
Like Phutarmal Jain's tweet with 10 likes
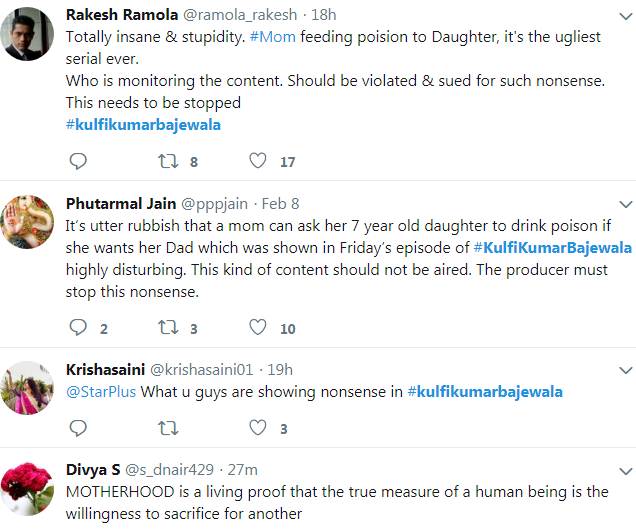(257, 328)
